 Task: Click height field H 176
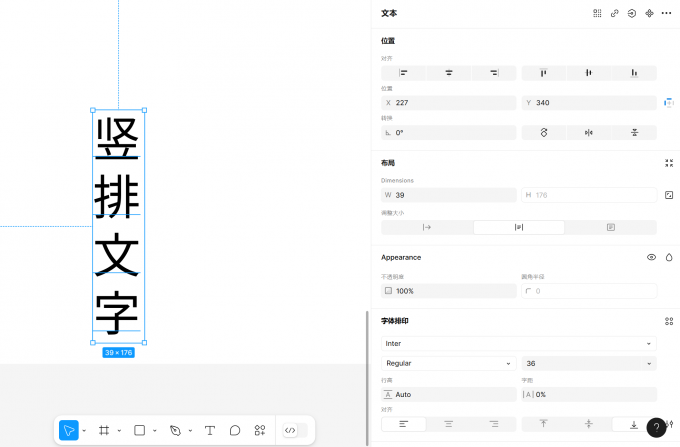pyautogui.click(x=589, y=195)
